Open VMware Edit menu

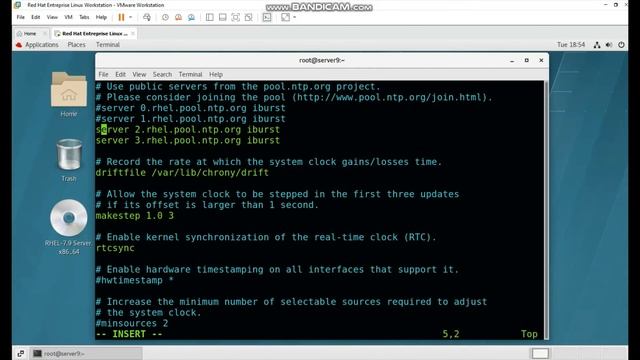point(36,17)
